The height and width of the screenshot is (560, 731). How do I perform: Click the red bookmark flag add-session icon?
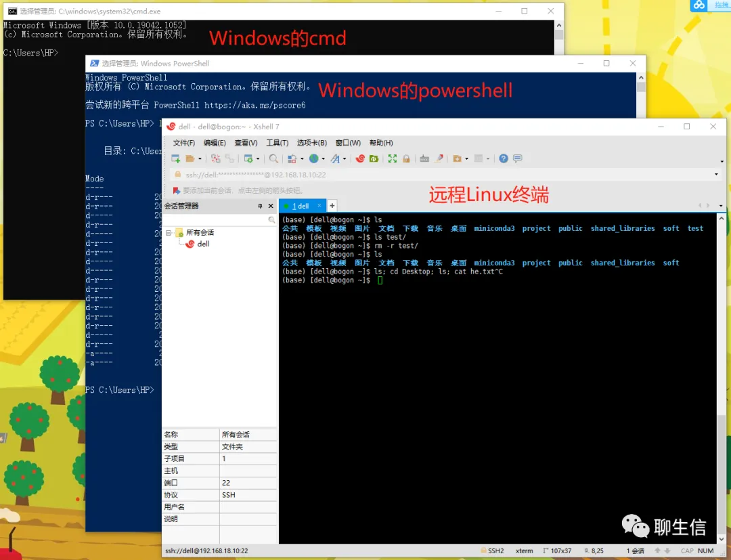(x=176, y=190)
